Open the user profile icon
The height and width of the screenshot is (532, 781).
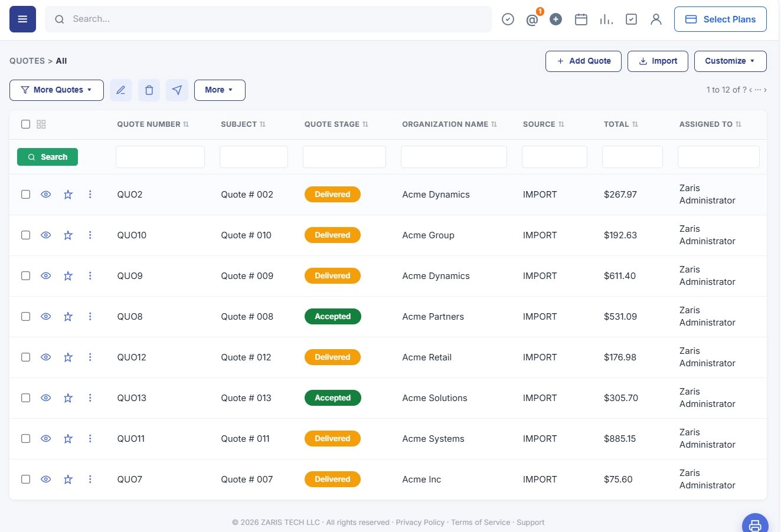[656, 19]
